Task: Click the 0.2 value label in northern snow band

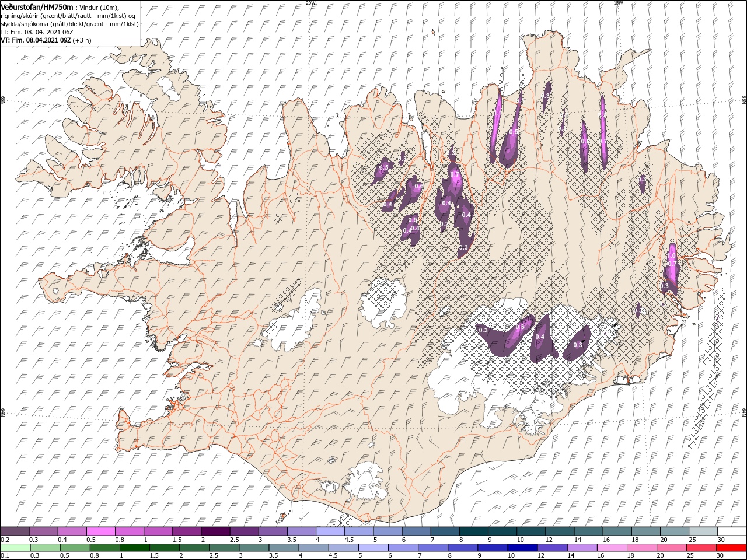Action: coord(443,224)
